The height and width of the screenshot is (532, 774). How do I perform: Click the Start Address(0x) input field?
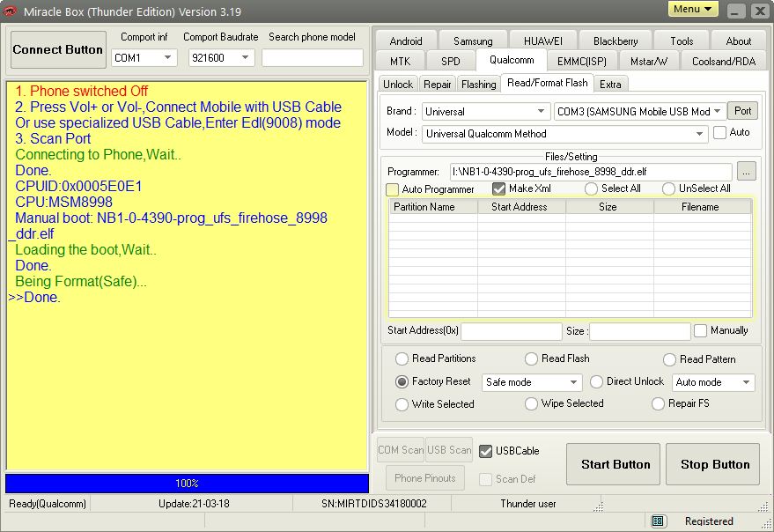pos(512,331)
